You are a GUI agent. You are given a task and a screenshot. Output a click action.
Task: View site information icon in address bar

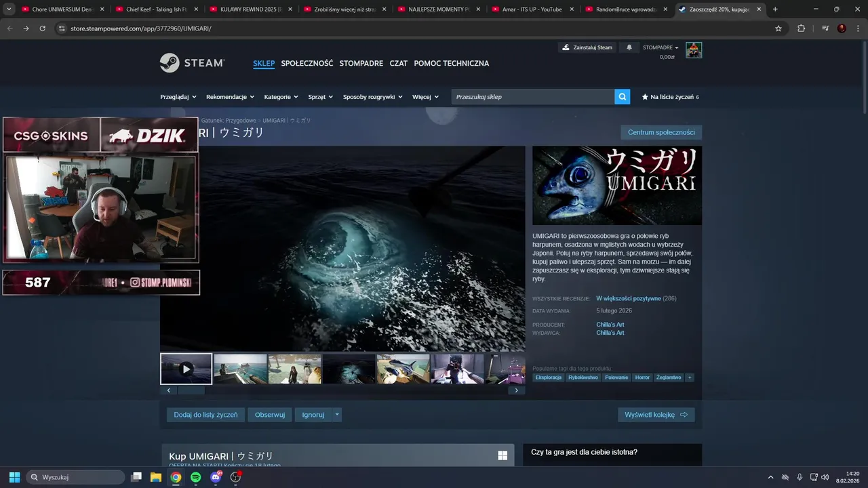(x=62, y=28)
